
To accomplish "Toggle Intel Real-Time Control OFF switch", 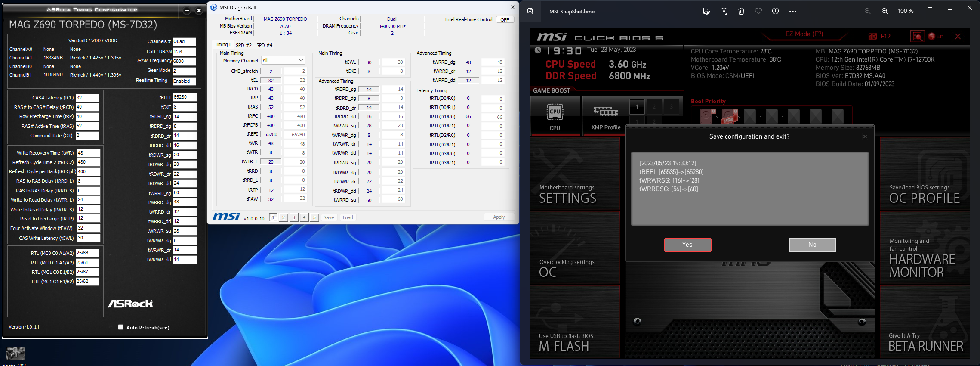I will coord(505,20).
